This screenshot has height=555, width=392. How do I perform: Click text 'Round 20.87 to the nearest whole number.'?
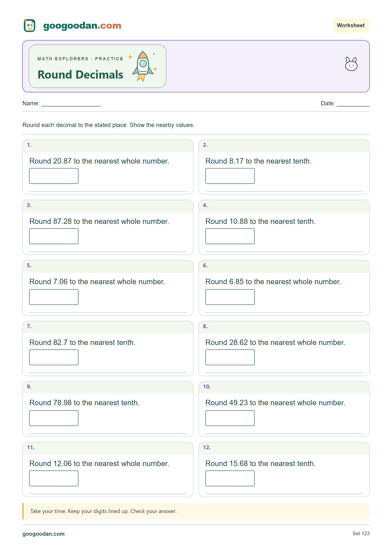tap(99, 161)
